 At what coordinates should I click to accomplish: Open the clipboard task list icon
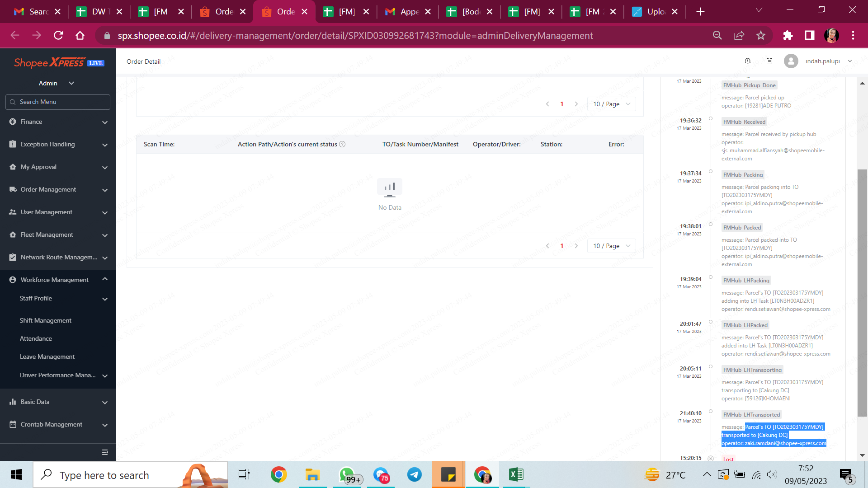(x=769, y=61)
